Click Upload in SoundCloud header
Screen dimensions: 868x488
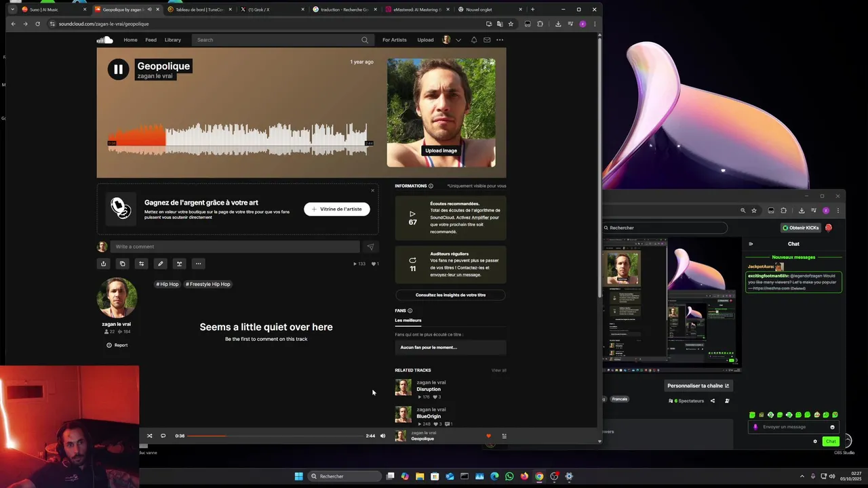425,40
